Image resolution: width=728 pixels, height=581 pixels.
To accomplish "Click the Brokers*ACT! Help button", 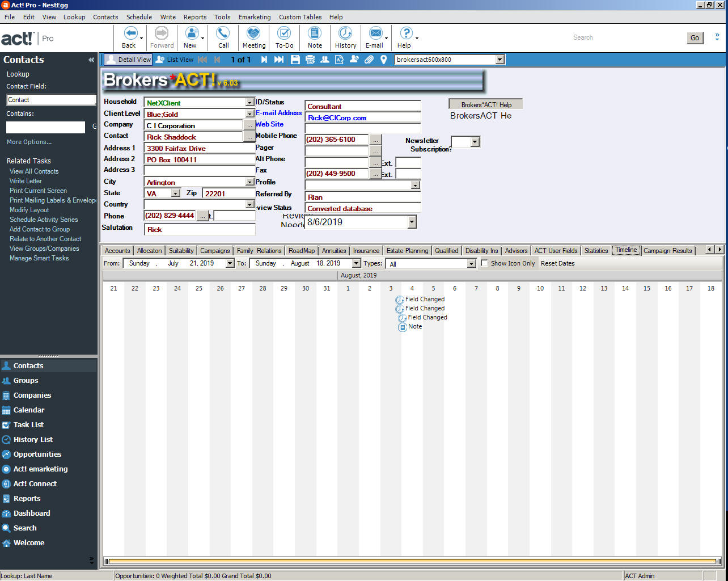I will click(486, 104).
